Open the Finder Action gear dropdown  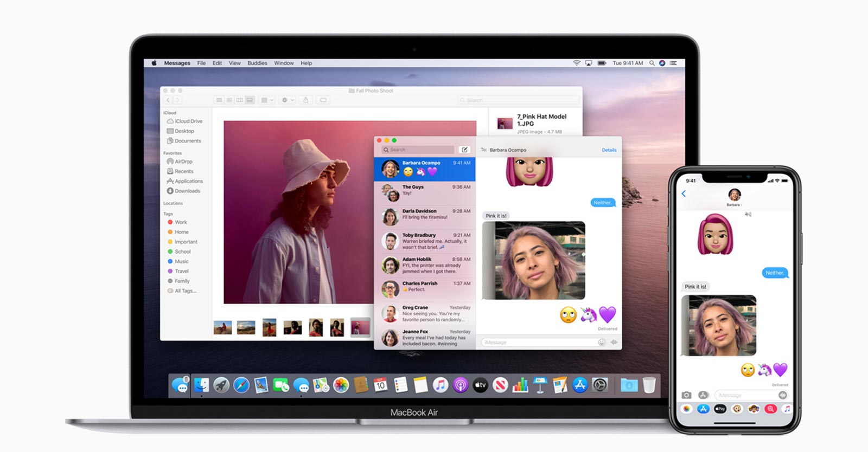(x=288, y=100)
